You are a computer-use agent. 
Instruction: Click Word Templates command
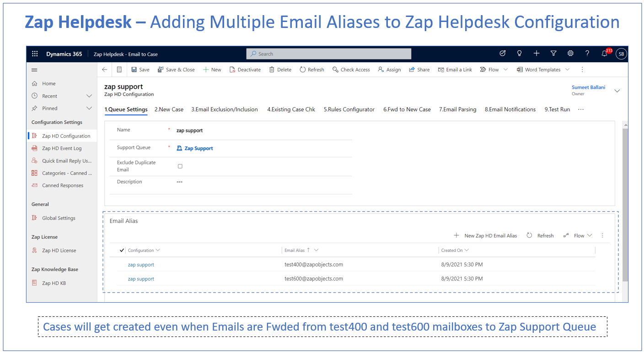(538, 70)
